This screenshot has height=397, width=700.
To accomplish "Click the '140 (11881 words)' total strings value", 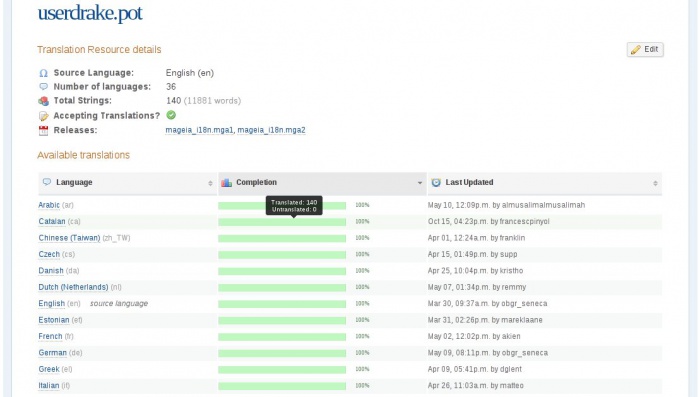I will coord(204,101).
